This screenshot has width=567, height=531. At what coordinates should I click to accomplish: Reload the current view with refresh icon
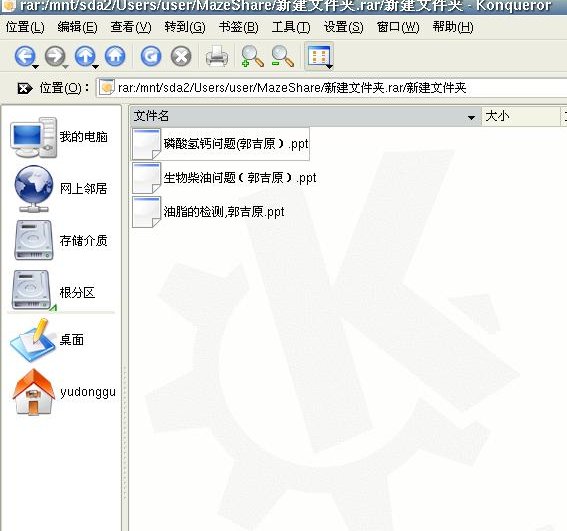tap(151, 56)
